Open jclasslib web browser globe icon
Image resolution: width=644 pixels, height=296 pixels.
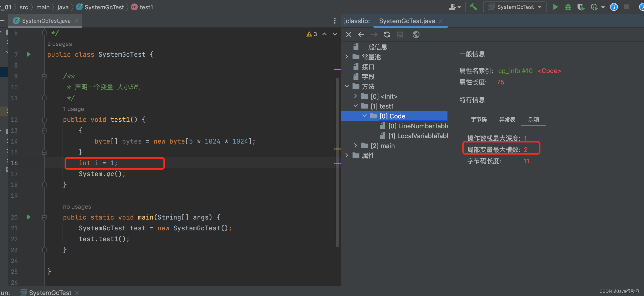(416, 35)
